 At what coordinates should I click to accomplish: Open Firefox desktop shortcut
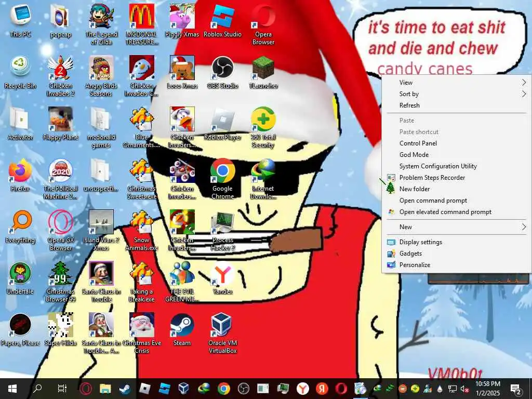tap(20, 176)
